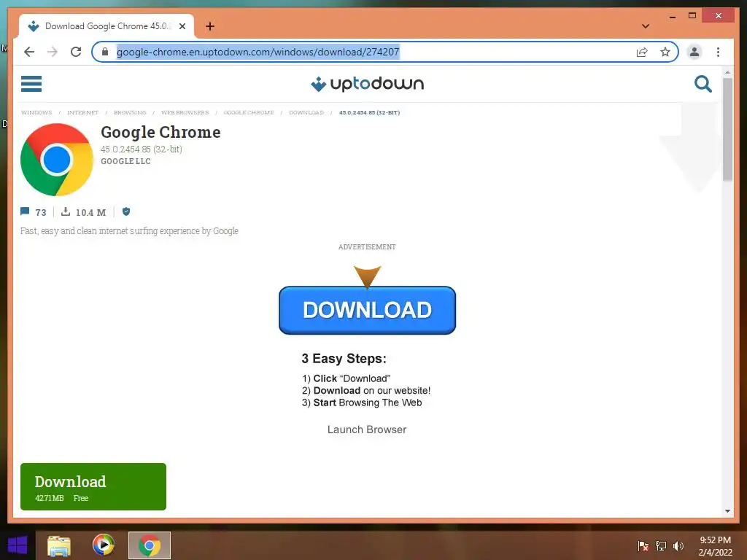The width and height of the screenshot is (747, 560).
Task: Click the DOWNLOAD breadcrumb link
Action: [306, 113]
